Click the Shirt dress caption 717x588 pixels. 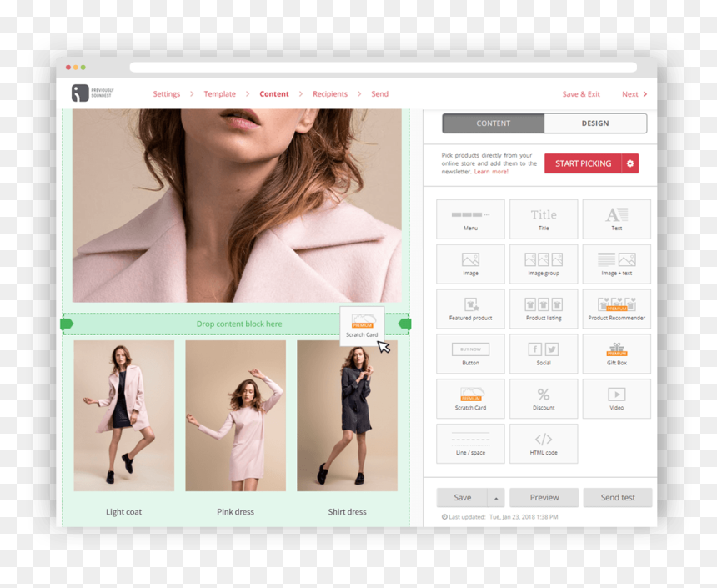click(347, 511)
